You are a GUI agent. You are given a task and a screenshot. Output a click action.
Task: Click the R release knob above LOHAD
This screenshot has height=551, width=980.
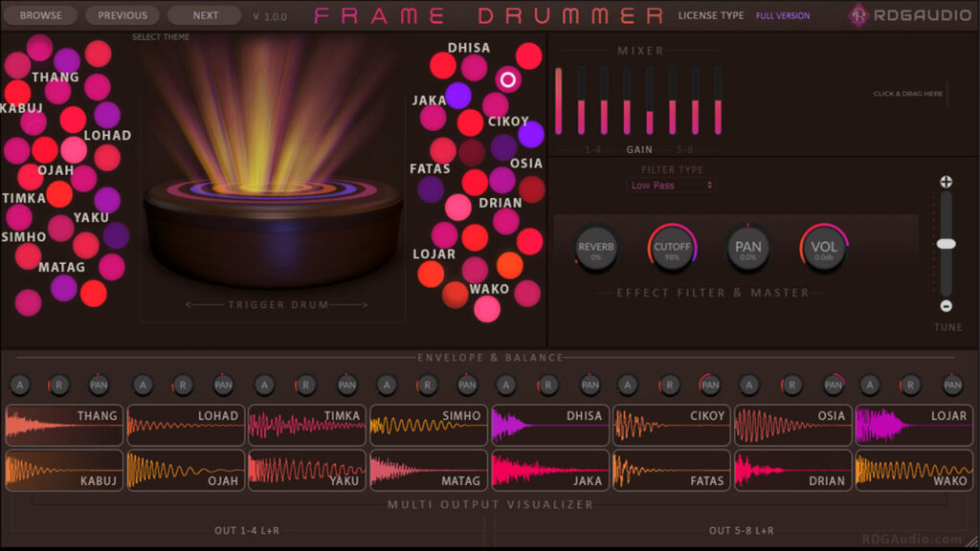click(x=183, y=385)
